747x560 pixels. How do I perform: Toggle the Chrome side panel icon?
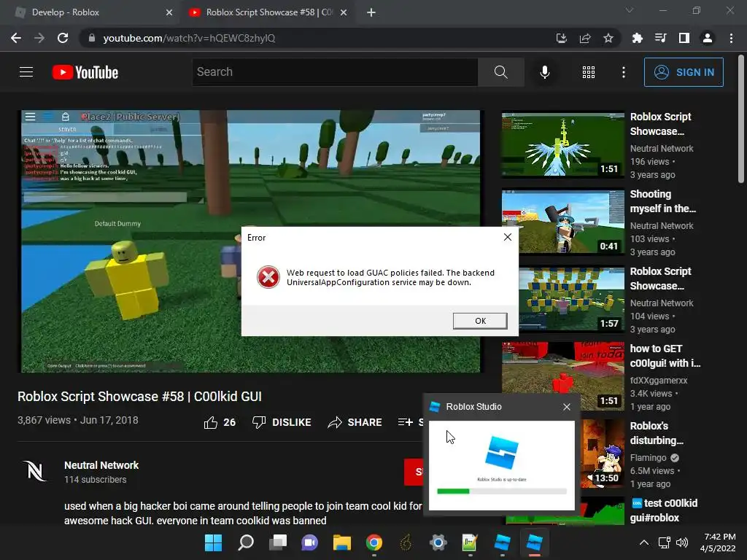click(684, 38)
